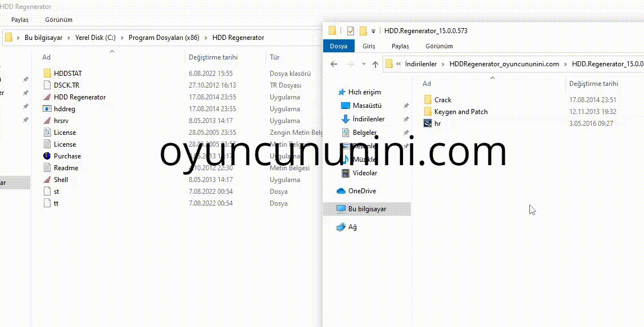Switch to the Giriş ribbon tab
Screen dimensions: 644x327
(369, 46)
